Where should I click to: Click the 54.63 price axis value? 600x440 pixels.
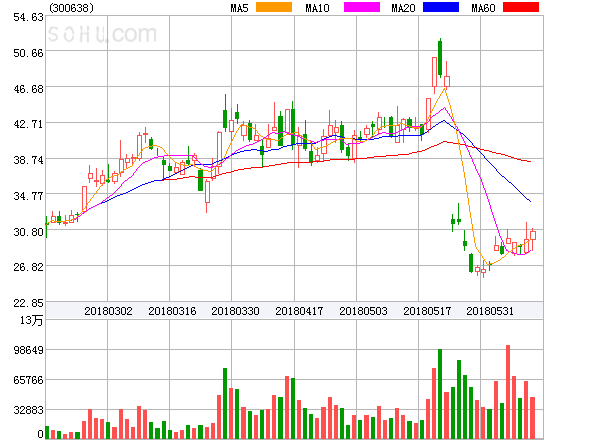pos(28,17)
